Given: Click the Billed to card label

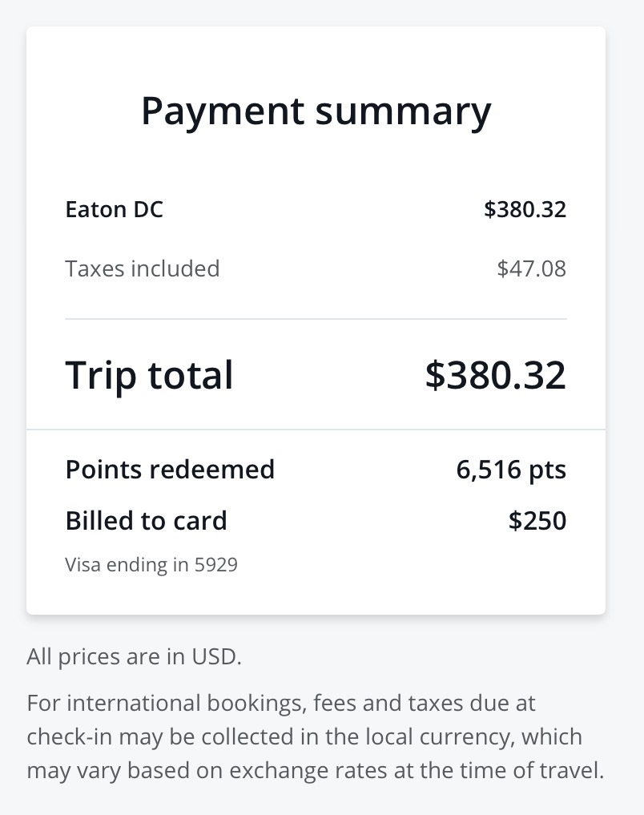Looking at the screenshot, I should [146, 521].
